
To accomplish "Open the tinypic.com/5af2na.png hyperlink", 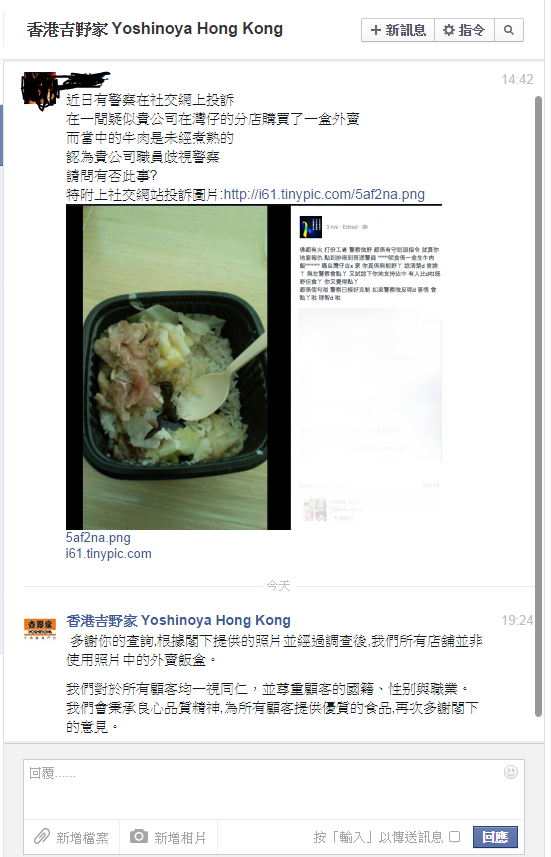I will pyautogui.click(x=324, y=195).
